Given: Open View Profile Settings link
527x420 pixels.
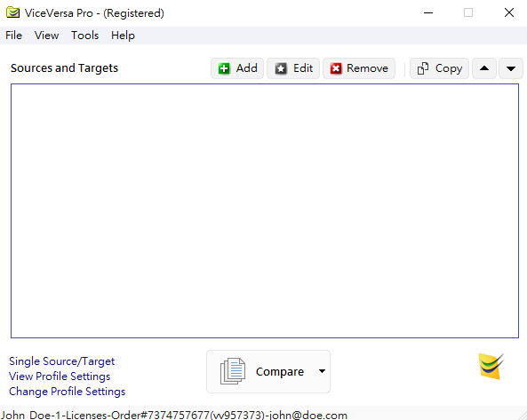Looking at the screenshot, I should click(x=60, y=376).
